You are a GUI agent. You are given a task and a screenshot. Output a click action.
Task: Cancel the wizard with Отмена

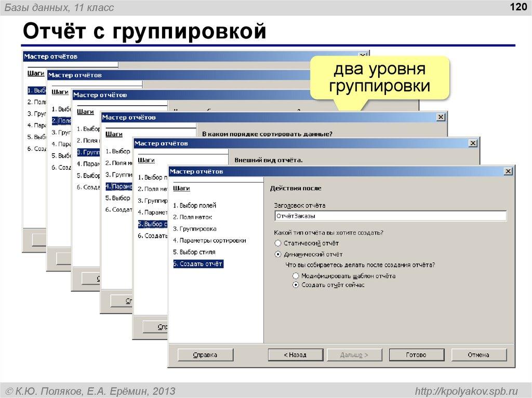pos(478,354)
